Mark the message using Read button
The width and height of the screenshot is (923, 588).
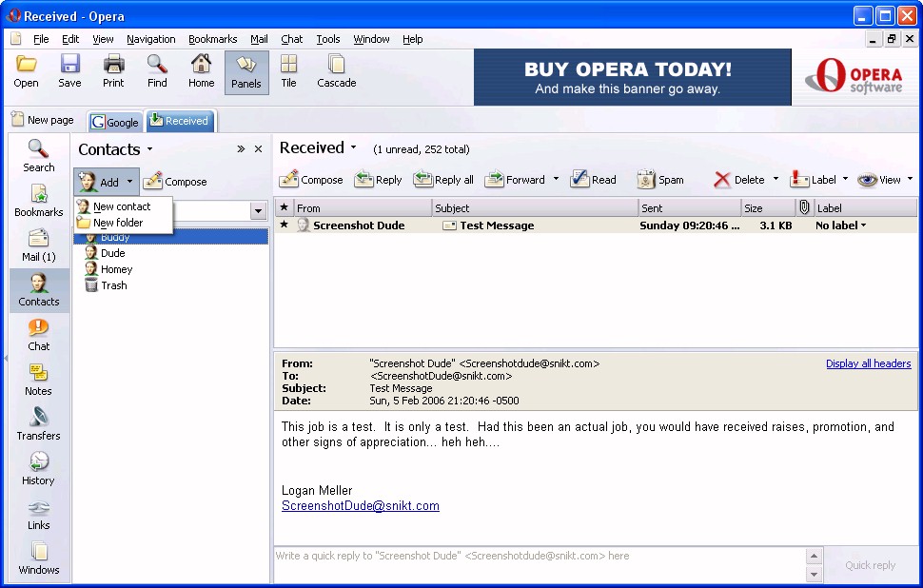point(593,180)
